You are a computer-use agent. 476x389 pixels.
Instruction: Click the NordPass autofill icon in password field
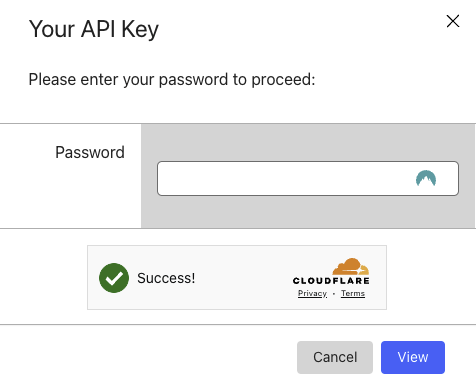tap(426, 178)
